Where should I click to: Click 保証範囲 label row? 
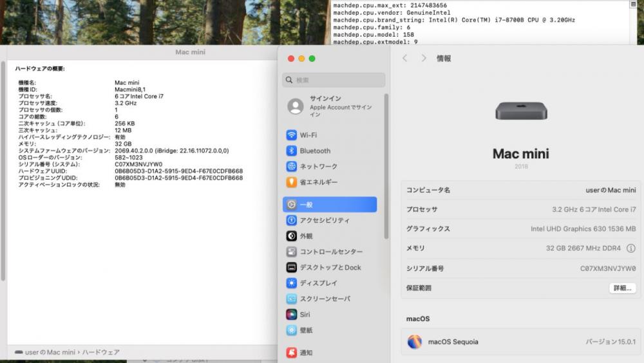[x=419, y=288]
